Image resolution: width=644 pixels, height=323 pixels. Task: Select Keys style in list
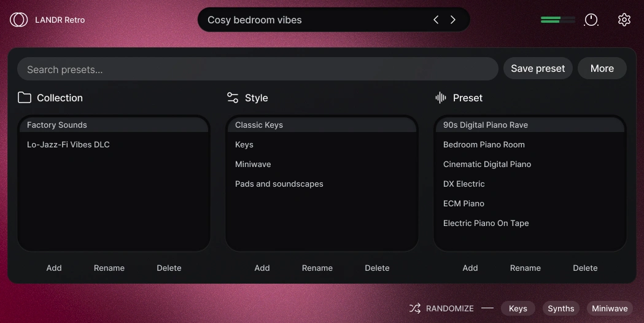pyautogui.click(x=322, y=145)
